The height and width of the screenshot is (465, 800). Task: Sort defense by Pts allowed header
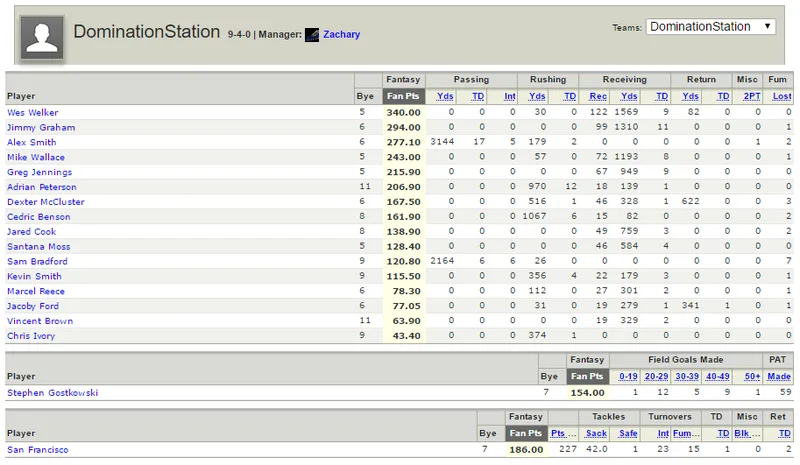tap(563, 433)
